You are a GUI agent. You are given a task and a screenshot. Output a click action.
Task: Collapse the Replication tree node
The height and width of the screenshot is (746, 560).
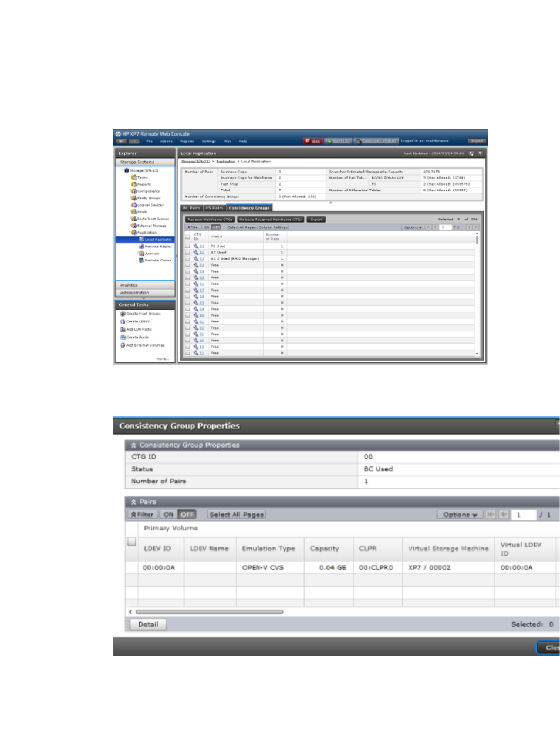(x=130, y=233)
